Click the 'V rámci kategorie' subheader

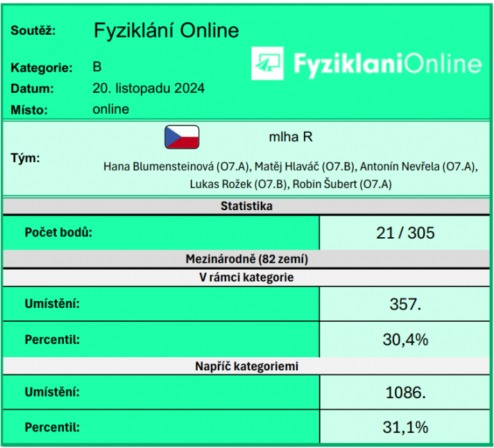(246, 277)
